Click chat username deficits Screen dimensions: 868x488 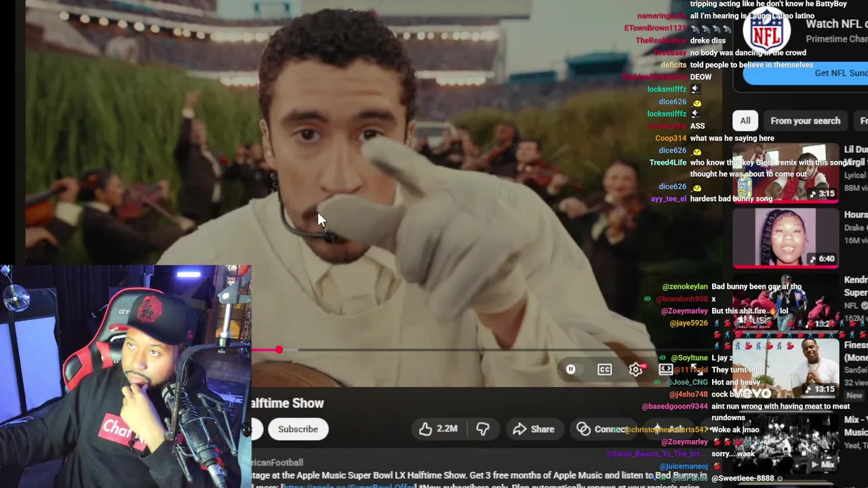[673, 65]
